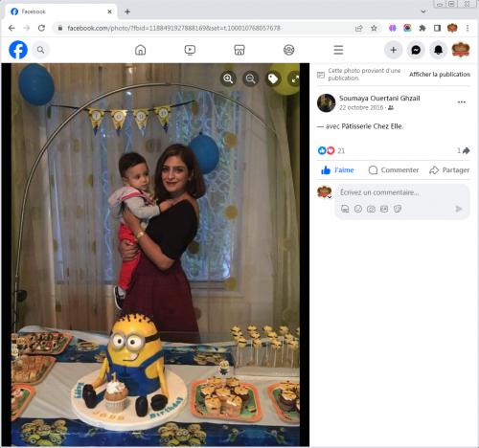Click the purple extension icon
The width and height of the screenshot is (479, 448).
pyautogui.click(x=393, y=28)
